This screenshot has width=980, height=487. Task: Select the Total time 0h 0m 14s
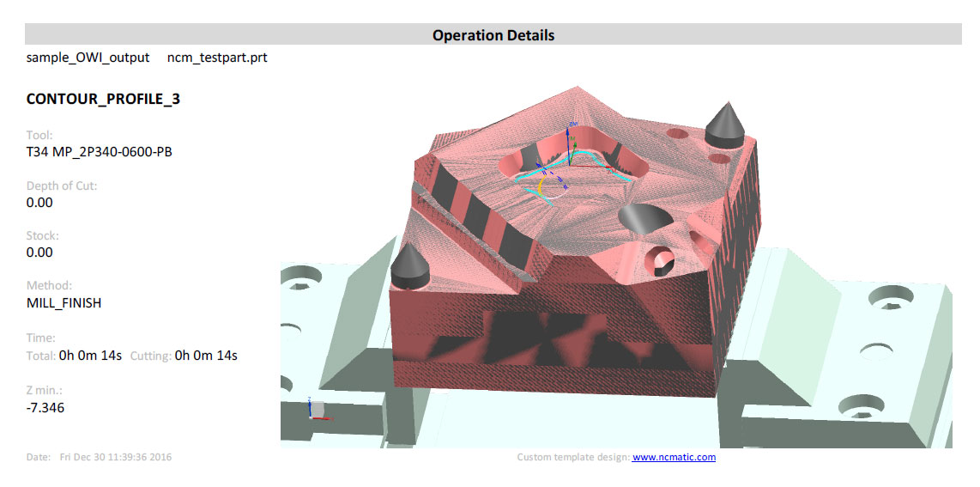pyautogui.click(x=90, y=356)
